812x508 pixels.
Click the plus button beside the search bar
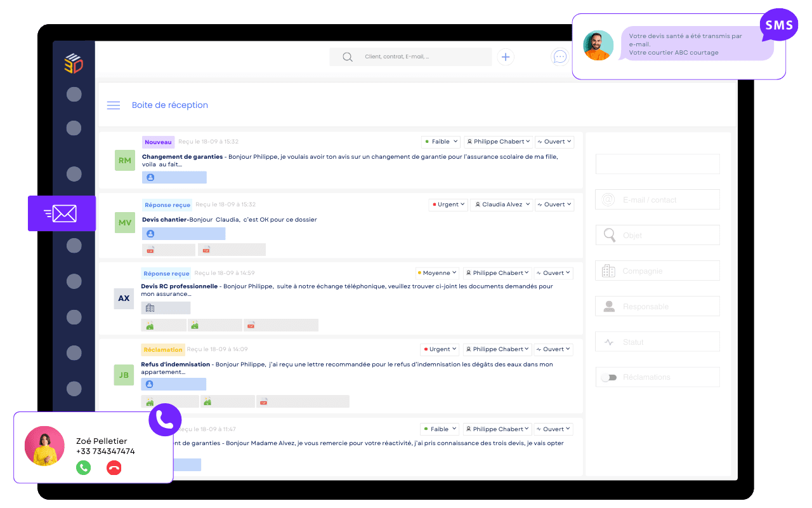pos(506,57)
